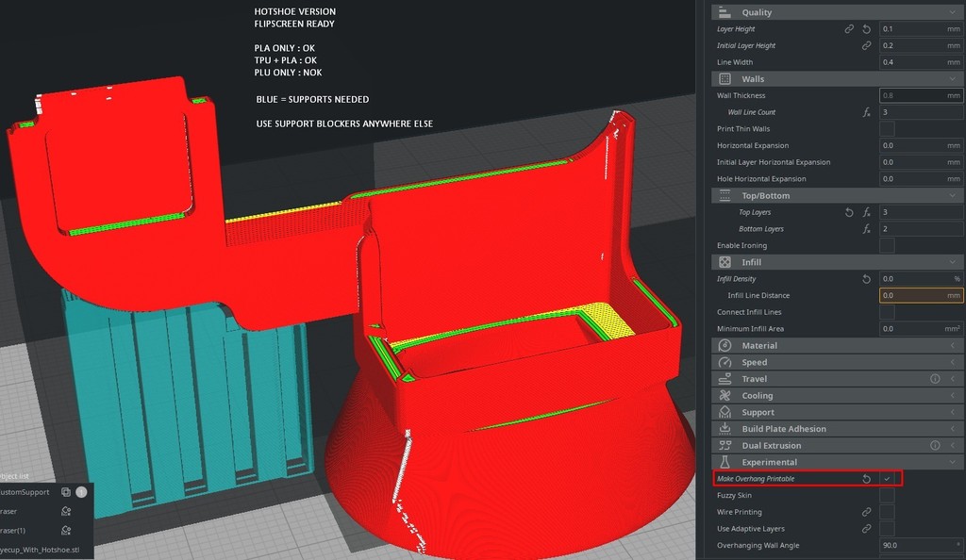966x560 pixels.
Task: Select Eyecup_With_Hotshoe.stl in the object list
Action: [40, 548]
